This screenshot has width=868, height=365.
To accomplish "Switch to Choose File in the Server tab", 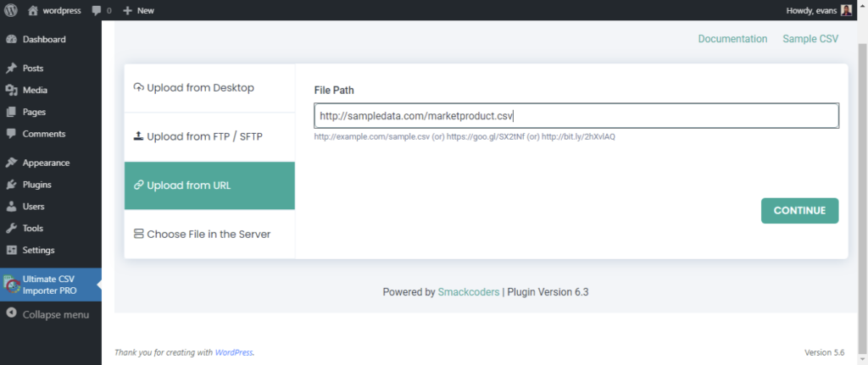I will click(209, 234).
